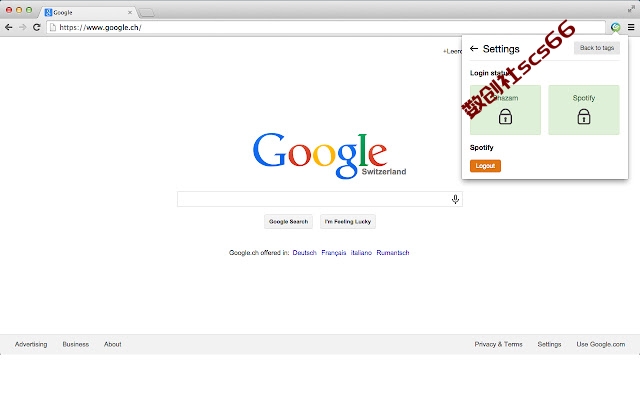This screenshot has height=400, width=640.
Task: Toggle fullscreen with top-right arrows icon
Action: point(631,9)
